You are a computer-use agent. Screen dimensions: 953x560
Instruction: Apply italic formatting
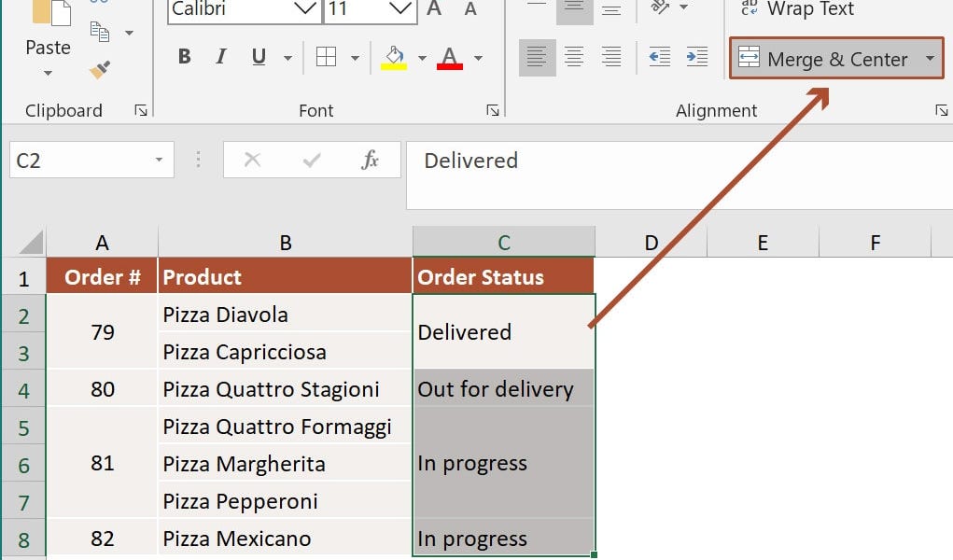[221, 56]
